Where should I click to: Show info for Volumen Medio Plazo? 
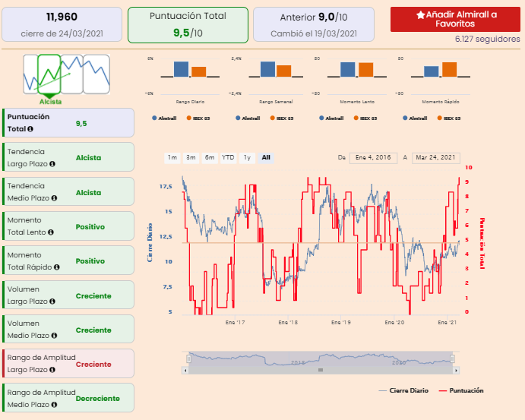tap(54, 336)
